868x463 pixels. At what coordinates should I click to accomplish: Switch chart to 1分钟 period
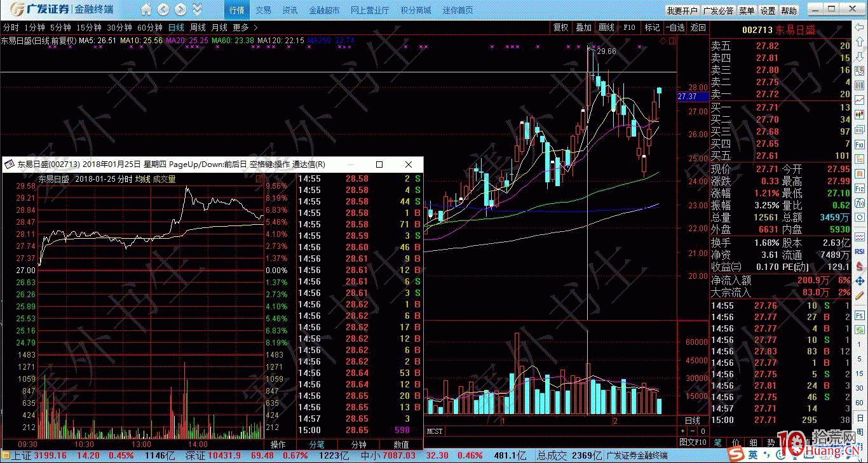34,27
